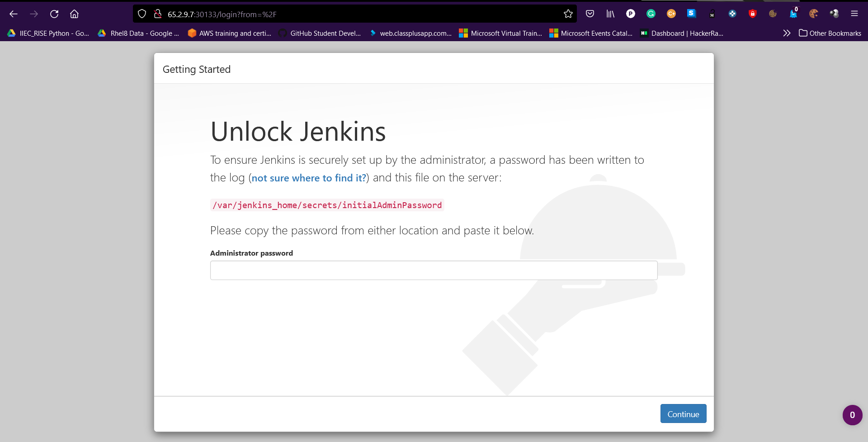The image size is (868, 442).
Task: Save page to Pocket
Action: coord(590,14)
